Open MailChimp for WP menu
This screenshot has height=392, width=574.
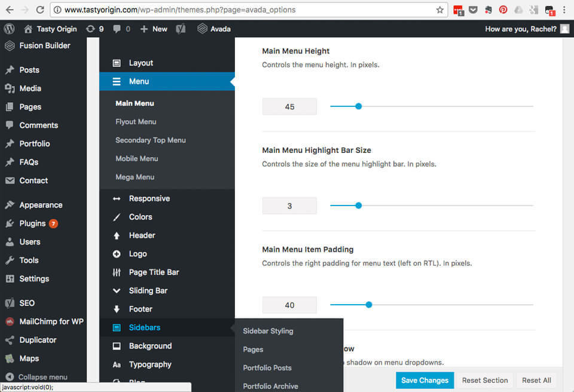point(43,321)
